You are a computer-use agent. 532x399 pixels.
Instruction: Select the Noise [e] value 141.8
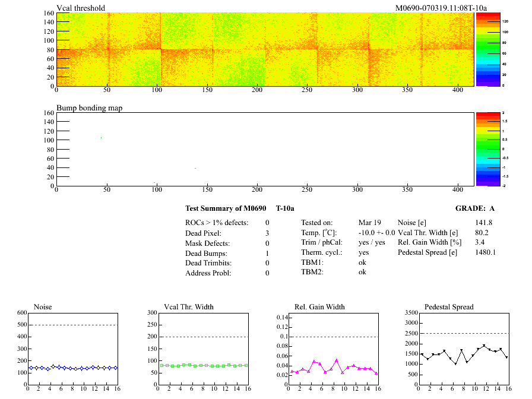pos(483,222)
